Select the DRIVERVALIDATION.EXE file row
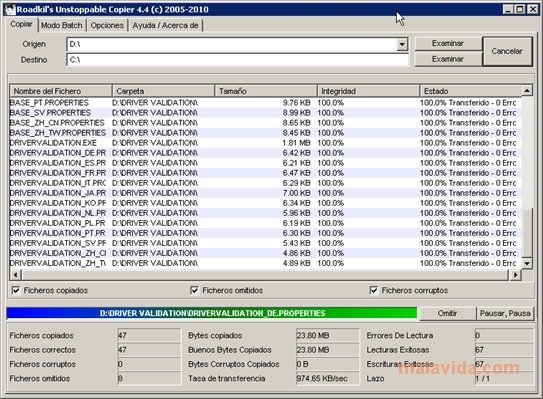 coord(265,143)
